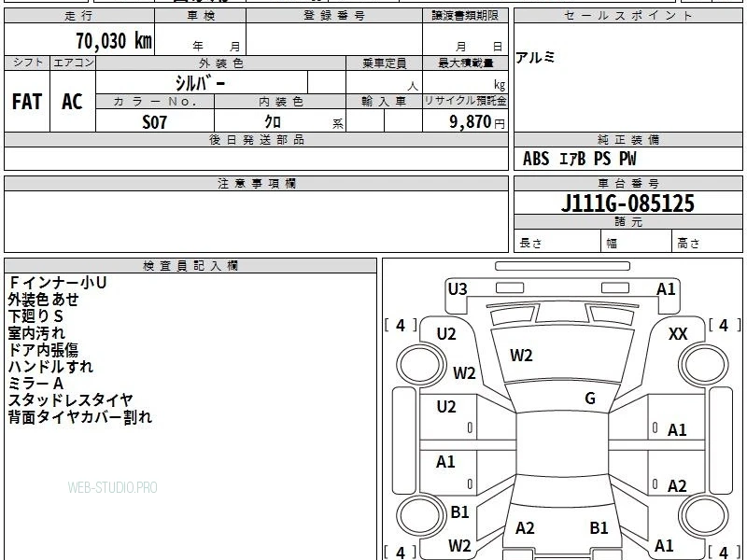Click the 純正装備 section header

[627, 139]
